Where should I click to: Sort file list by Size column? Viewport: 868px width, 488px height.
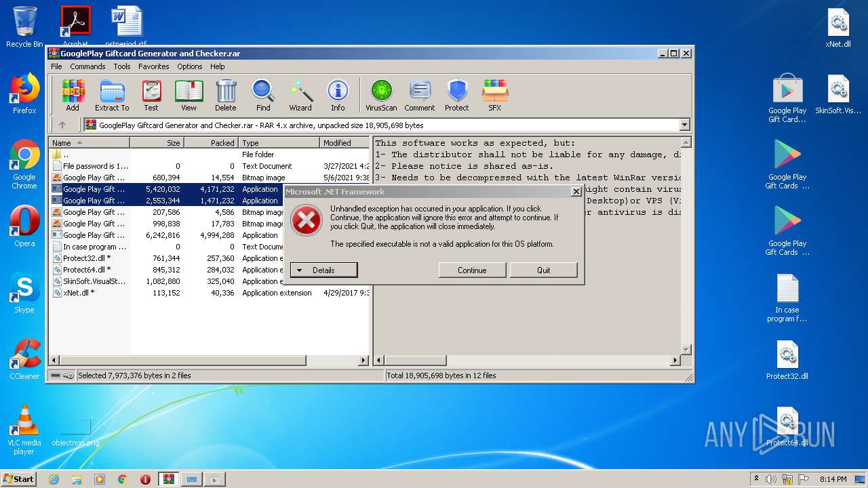pos(157,142)
